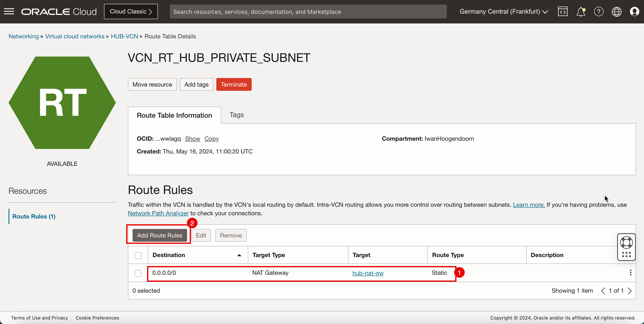
Task: Click the notifications bell icon
Action: pyautogui.click(x=581, y=11)
